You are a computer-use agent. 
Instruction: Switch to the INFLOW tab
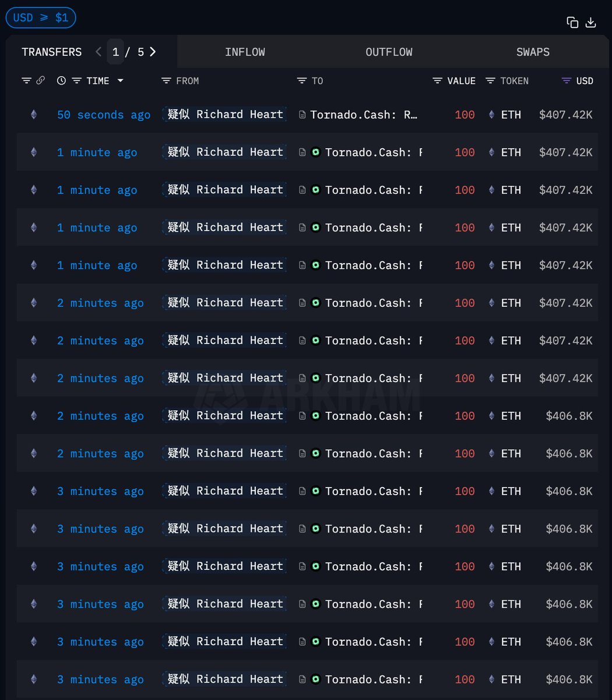click(x=245, y=52)
